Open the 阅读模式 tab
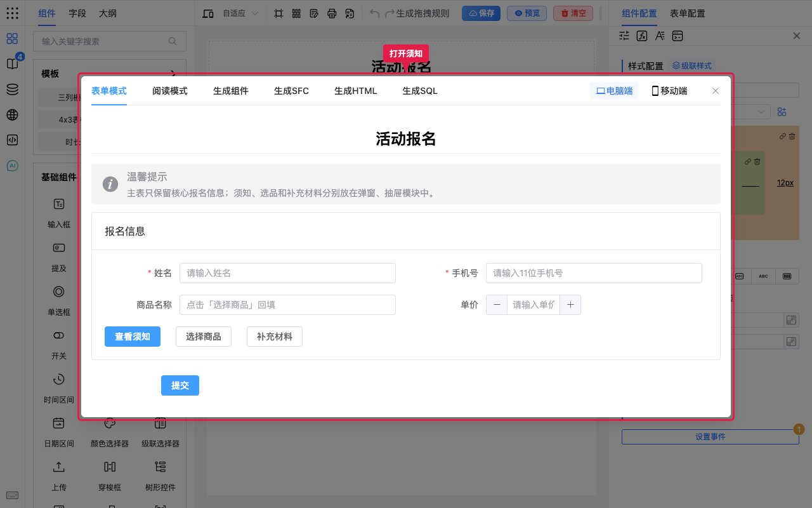Image resolution: width=812 pixels, height=508 pixels. (170, 91)
